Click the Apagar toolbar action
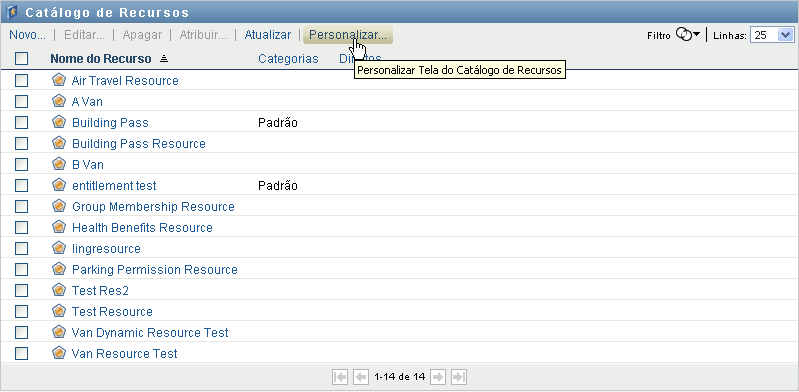Image resolution: width=799 pixels, height=392 pixels. click(x=142, y=35)
